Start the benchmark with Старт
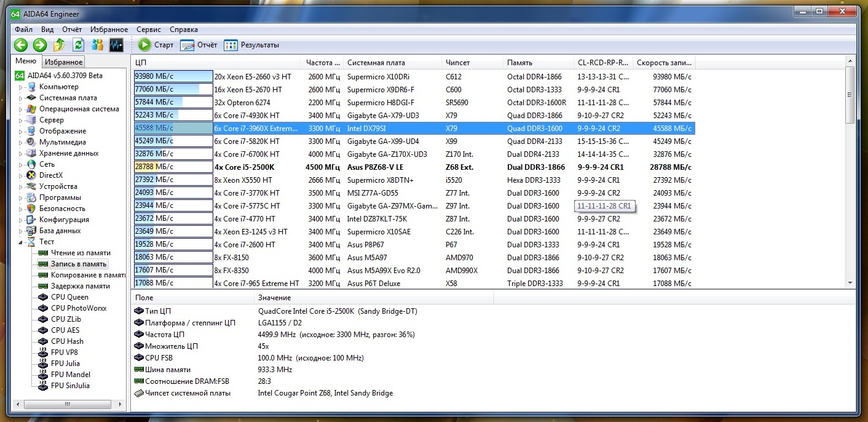Image resolution: width=868 pixels, height=422 pixels. click(156, 44)
